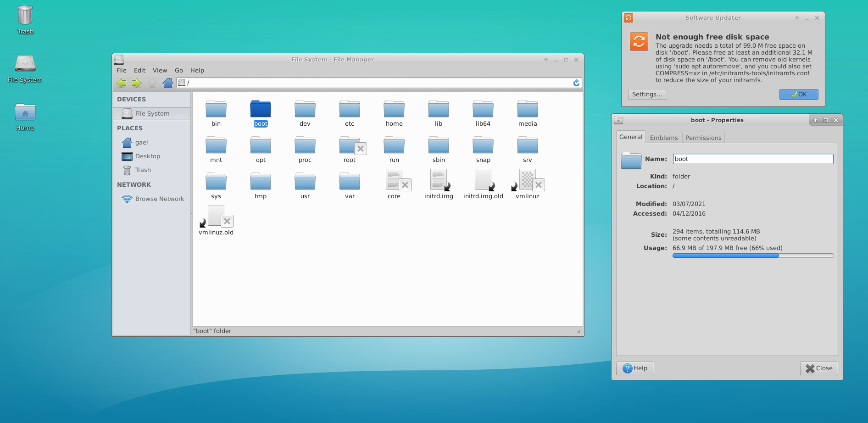The width and height of the screenshot is (868, 423).
Task: Click the Help button in boot Properties
Action: pos(635,368)
